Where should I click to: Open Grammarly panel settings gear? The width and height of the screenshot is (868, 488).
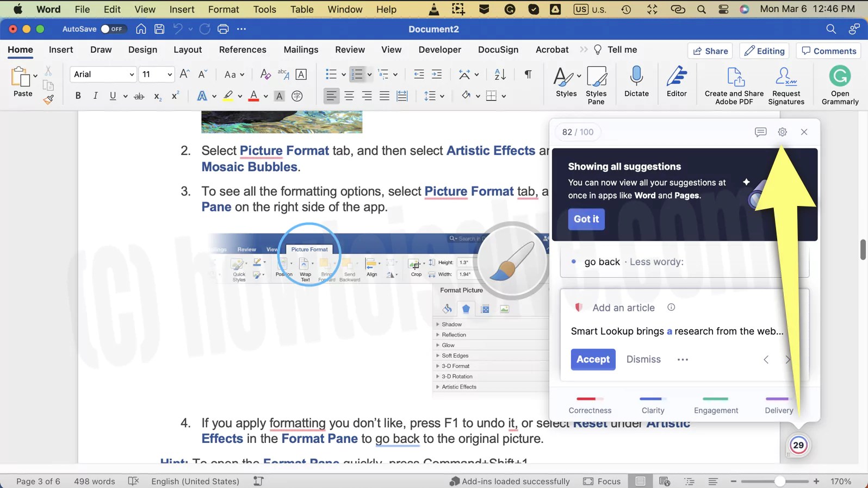click(782, 132)
